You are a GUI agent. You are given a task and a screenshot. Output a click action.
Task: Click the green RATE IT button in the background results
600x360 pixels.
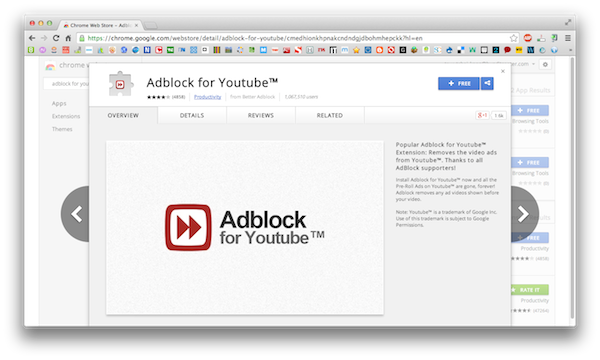click(x=530, y=290)
